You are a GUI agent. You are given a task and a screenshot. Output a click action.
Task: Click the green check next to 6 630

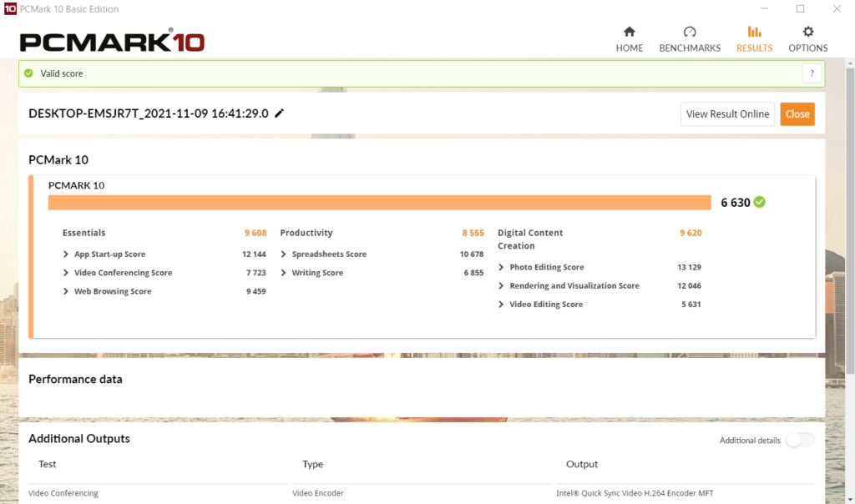[760, 202]
